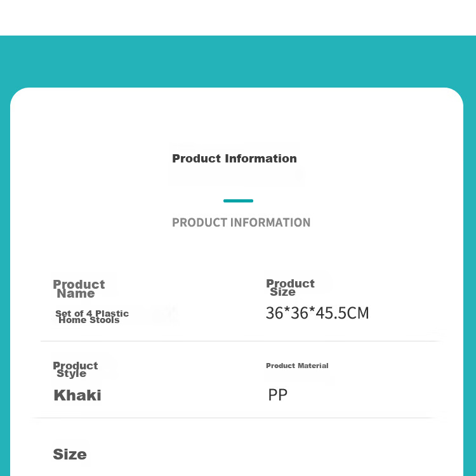
Task: Select the Product Size label
Action: 290,287
